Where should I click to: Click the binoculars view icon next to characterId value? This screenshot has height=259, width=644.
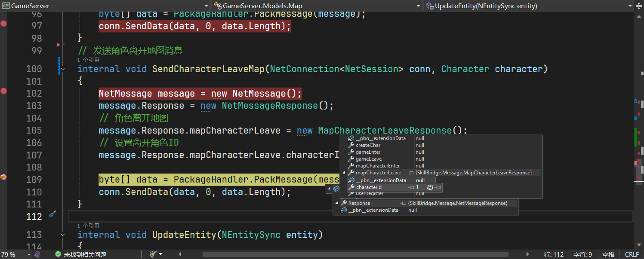pos(429,187)
